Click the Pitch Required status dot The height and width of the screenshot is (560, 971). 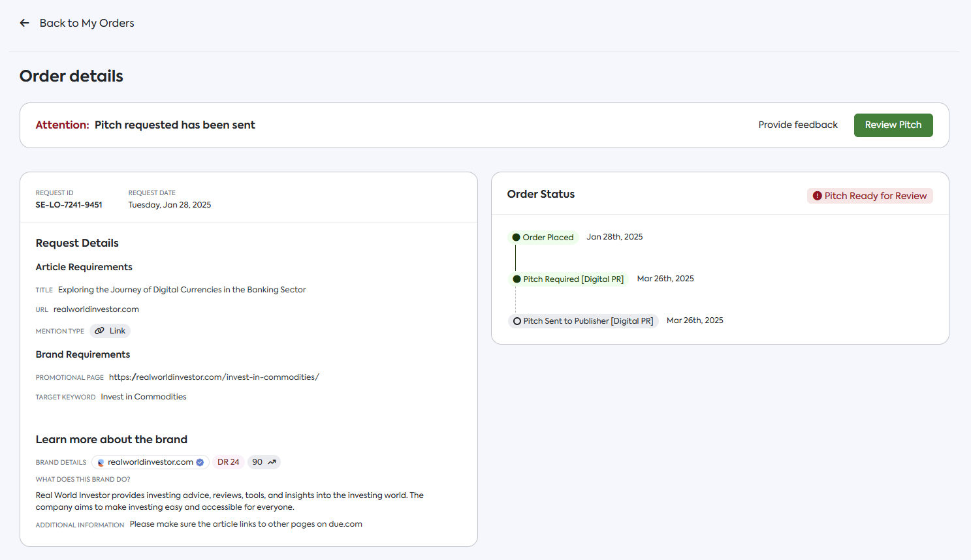coord(517,279)
